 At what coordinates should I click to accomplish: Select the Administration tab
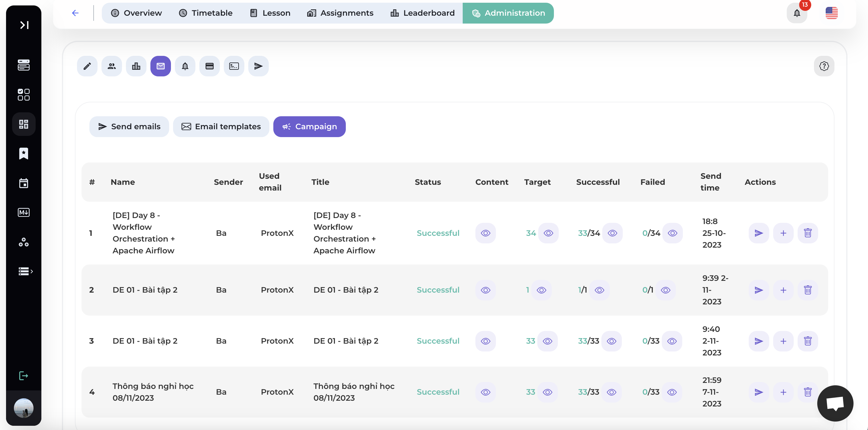pos(508,13)
